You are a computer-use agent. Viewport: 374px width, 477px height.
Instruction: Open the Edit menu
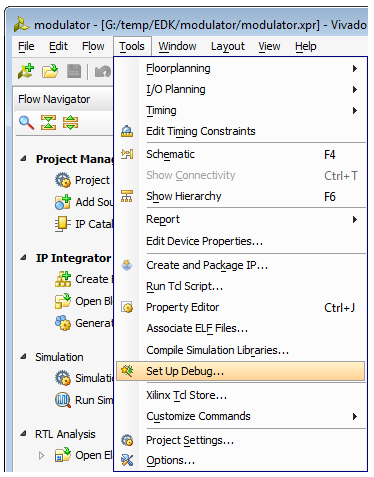(x=58, y=46)
